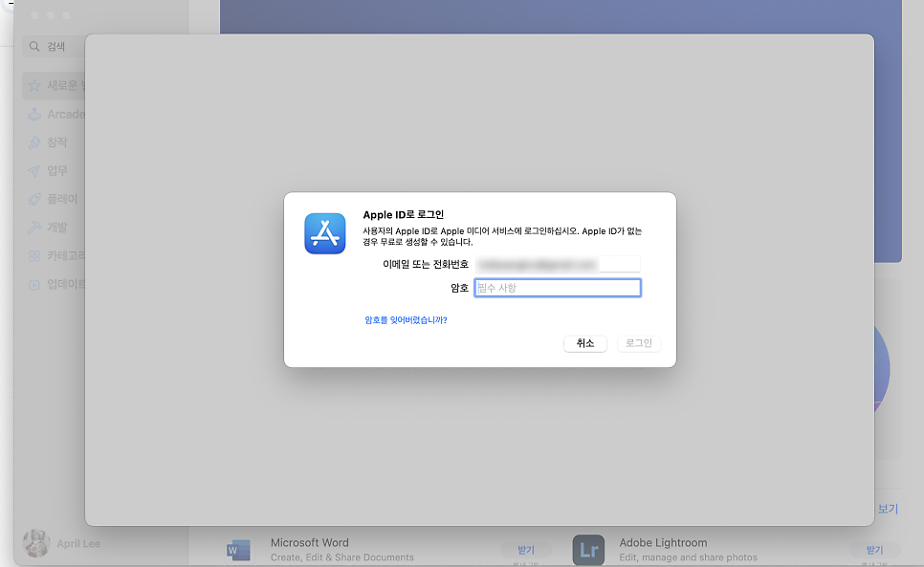Image resolution: width=924 pixels, height=567 pixels.
Task: Get Adobe Lightroom with its 받기 button
Action: coord(874,550)
